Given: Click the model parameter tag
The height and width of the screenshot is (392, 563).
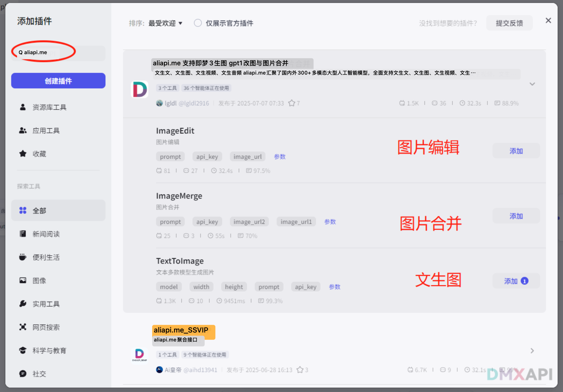Looking at the screenshot, I should point(169,287).
